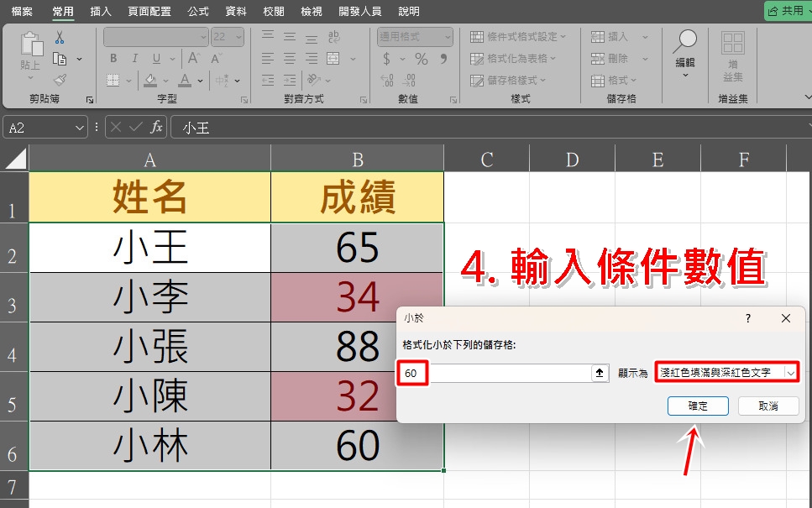Open the 淺紅色填滿與深紅色文字 format dropdown
Viewport: 812px width, 508px height.
click(790, 373)
